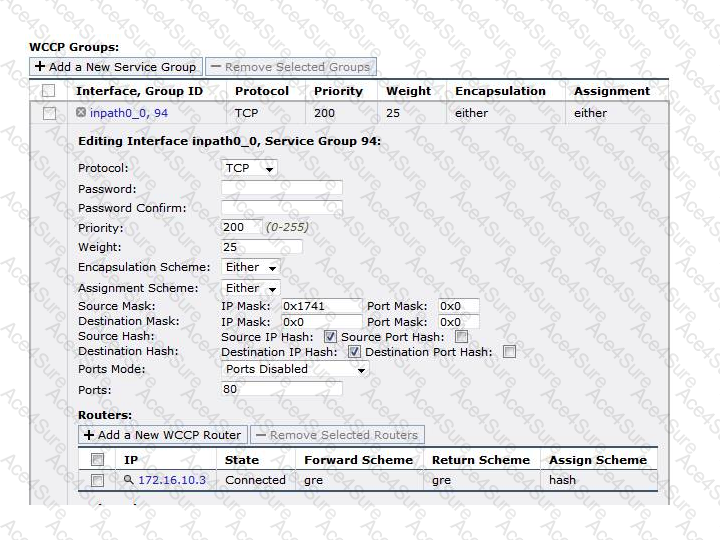Click Remove Selected Groups button

(x=291, y=67)
